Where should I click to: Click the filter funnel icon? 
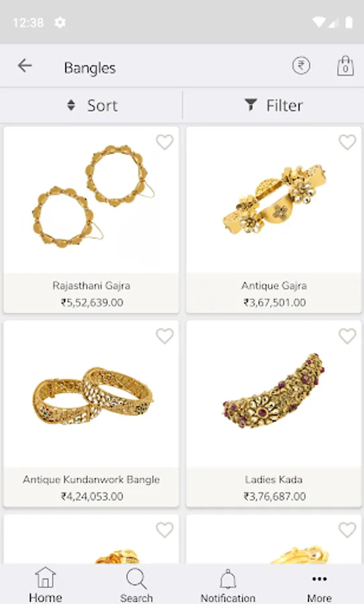coord(251,105)
